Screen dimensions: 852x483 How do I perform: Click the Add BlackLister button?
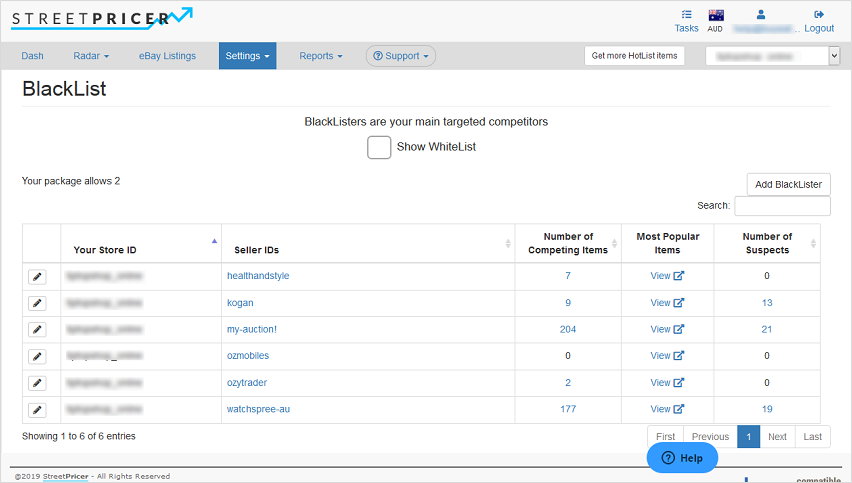coord(788,184)
